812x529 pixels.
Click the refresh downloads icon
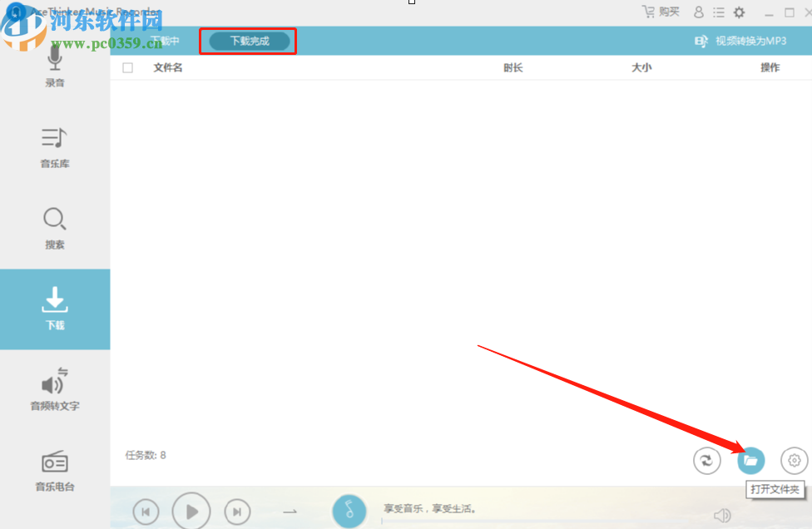[x=706, y=460]
